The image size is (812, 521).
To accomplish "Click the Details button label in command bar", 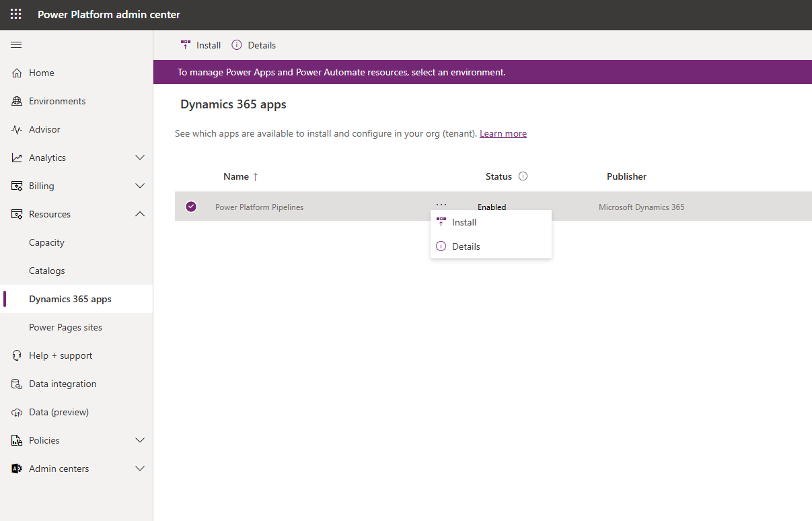I will (x=262, y=45).
